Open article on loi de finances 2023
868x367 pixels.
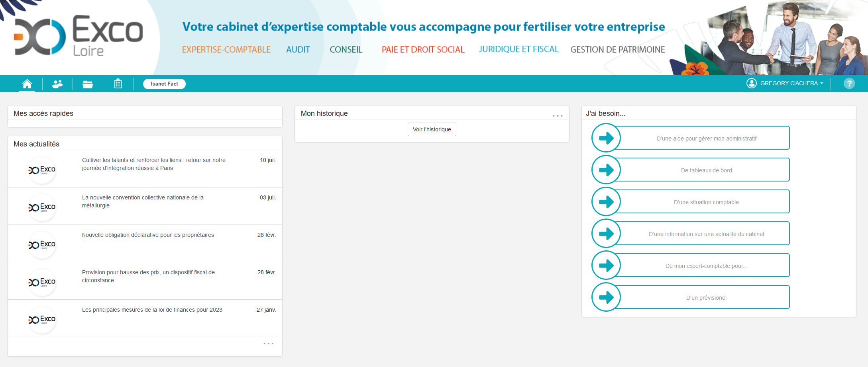152,310
